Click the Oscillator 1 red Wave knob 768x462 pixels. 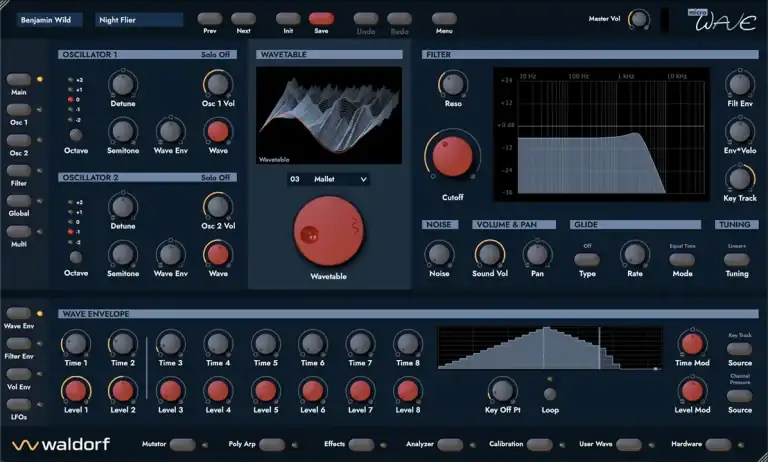click(218, 131)
